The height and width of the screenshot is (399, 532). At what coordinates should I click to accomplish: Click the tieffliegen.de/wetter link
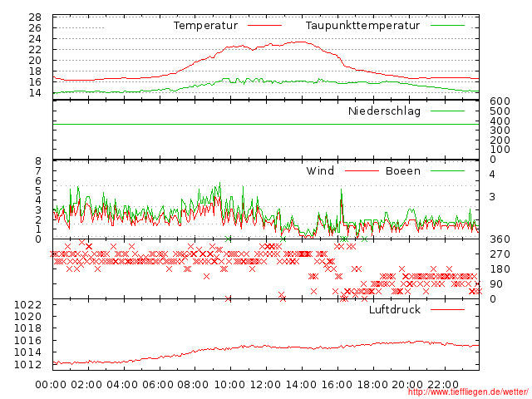click(x=467, y=392)
